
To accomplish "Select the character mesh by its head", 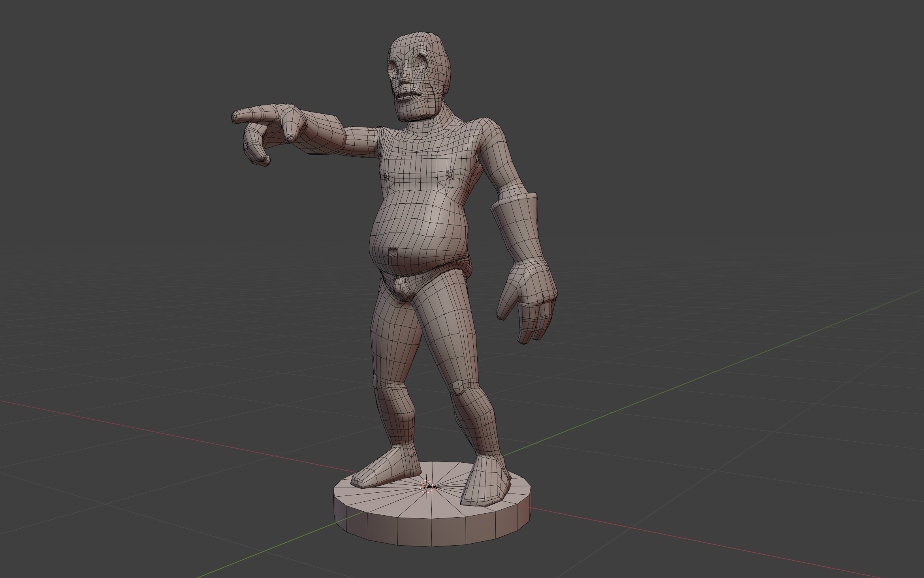I will point(419,76).
